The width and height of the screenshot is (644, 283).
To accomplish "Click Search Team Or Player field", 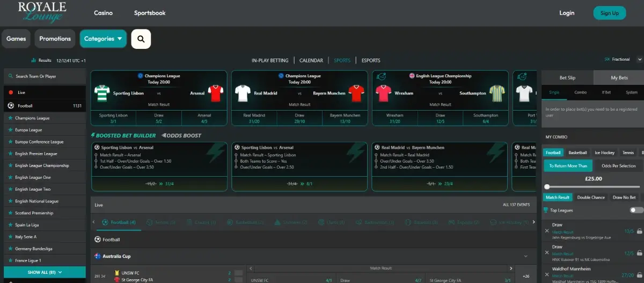I will click(45, 76).
